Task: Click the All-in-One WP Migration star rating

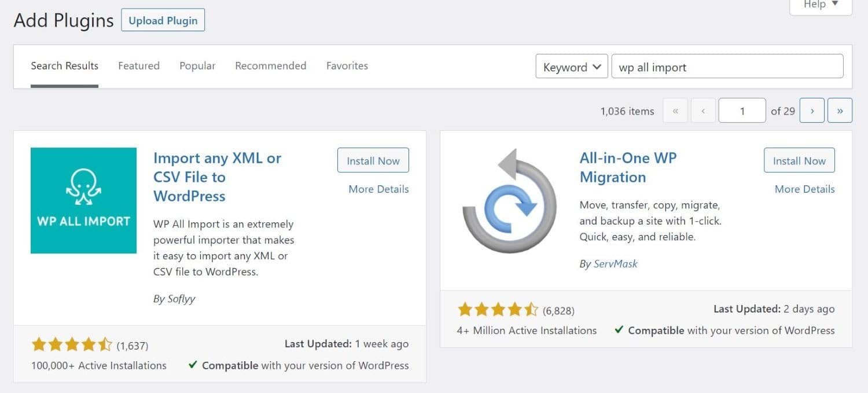Action: tap(498, 310)
